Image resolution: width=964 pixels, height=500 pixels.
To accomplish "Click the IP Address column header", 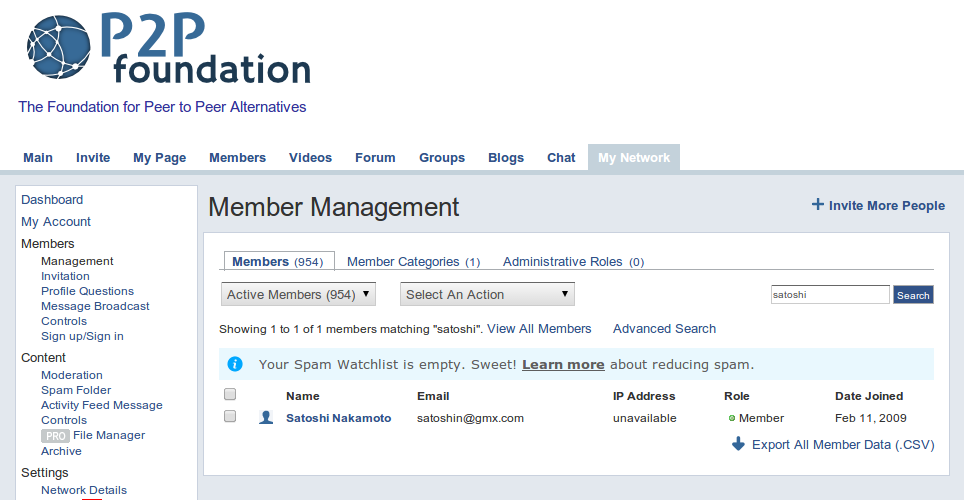I will [644, 396].
